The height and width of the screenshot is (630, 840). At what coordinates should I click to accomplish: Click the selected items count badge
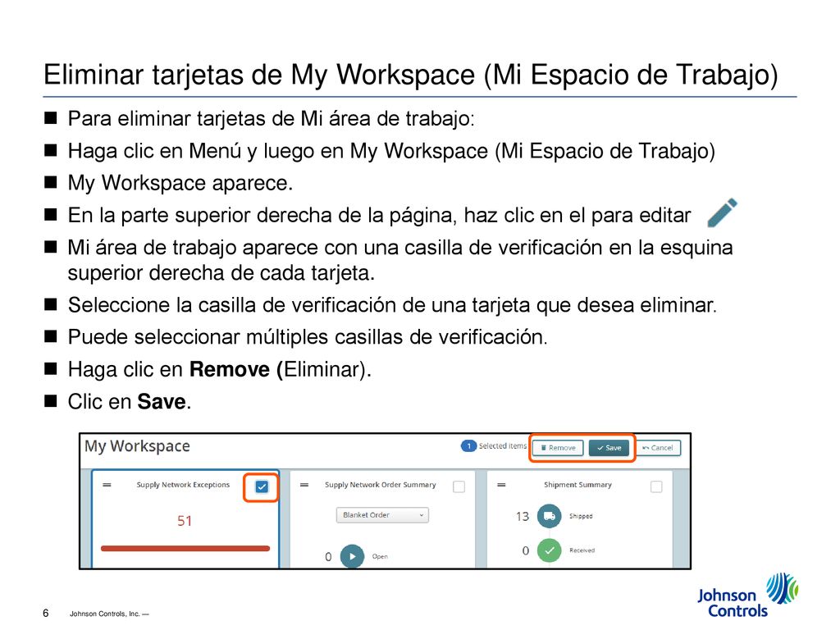pyautogui.click(x=468, y=445)
